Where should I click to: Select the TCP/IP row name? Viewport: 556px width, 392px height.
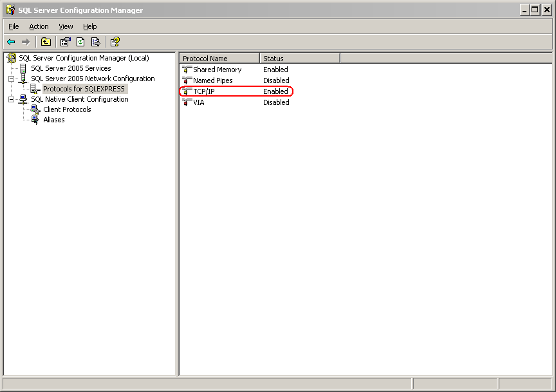(x=204, y=91)
